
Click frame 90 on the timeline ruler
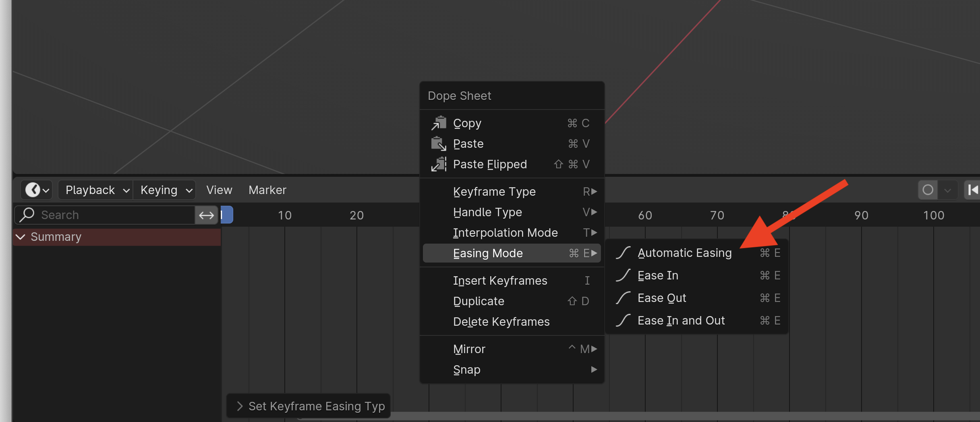[861, 215]
